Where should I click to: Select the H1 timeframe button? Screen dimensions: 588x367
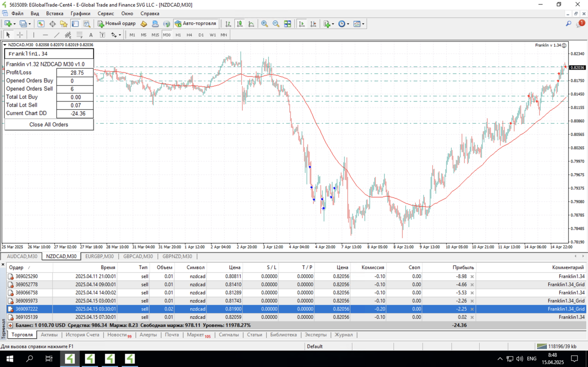point(178,35)
